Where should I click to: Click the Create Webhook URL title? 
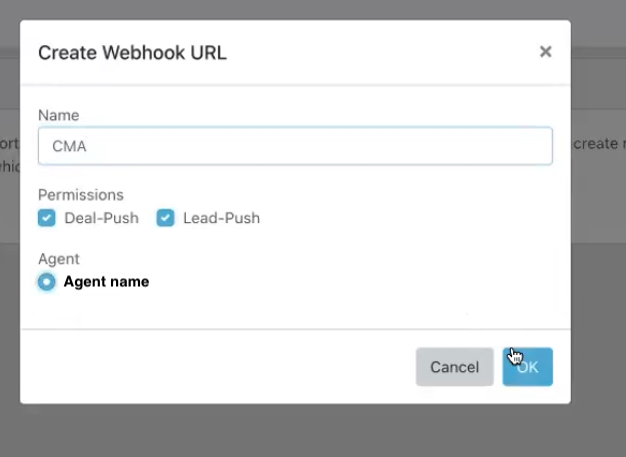coord(132,53)
